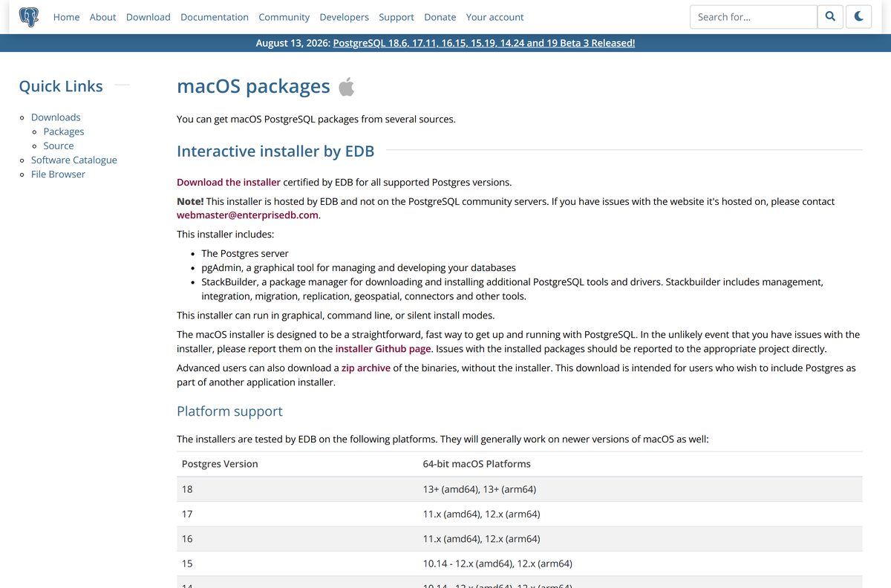
Task: Follow the Download the installer link
Action: 229,182
